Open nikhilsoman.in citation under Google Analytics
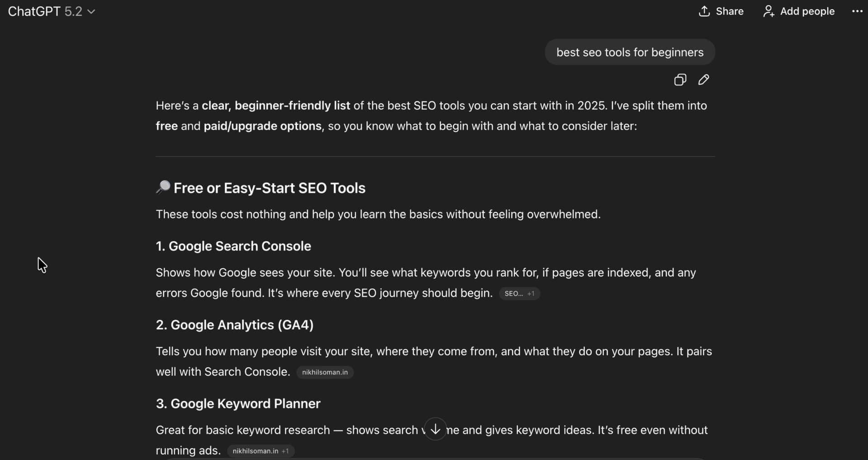Screen dimensions: 868x460 pyautogui.click(x=325, y=372)
